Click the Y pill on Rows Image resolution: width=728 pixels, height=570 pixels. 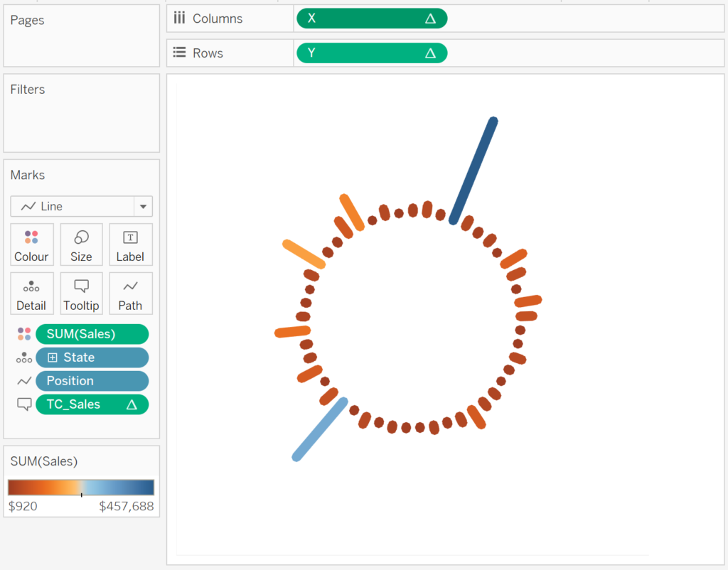[x=372, y=53]
